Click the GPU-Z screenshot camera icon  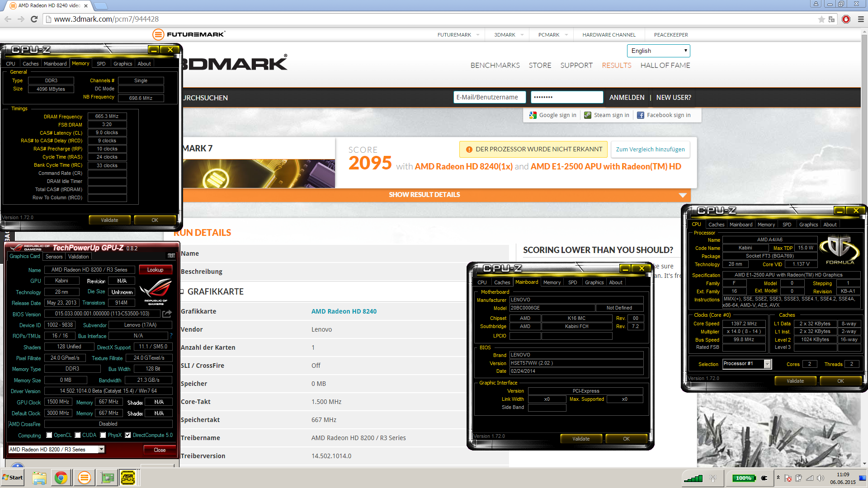click(x=171, y=256)
